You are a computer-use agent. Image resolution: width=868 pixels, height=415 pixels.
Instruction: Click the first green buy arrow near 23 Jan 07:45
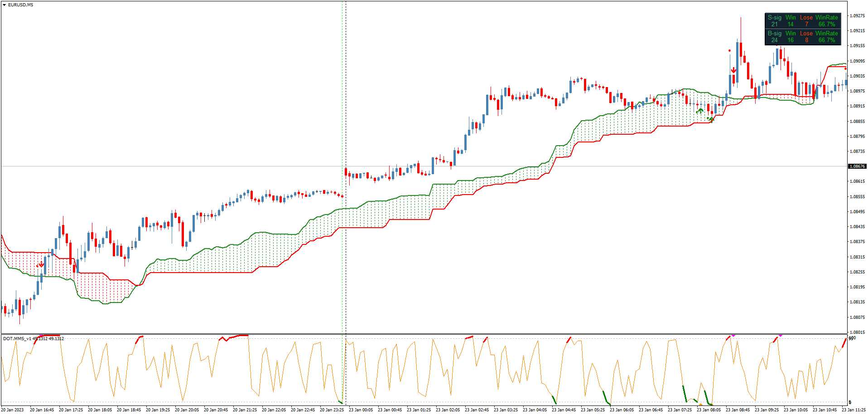[700, 111]
